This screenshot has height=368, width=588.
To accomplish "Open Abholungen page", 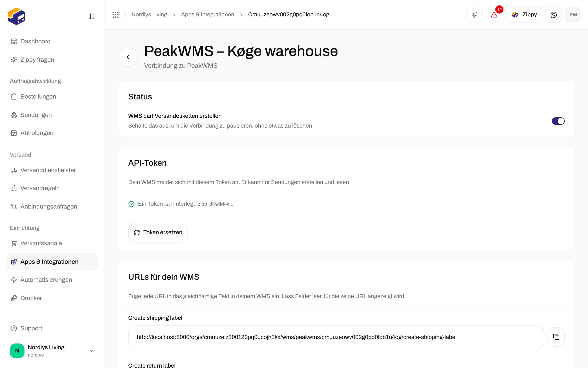I will 52,133.
